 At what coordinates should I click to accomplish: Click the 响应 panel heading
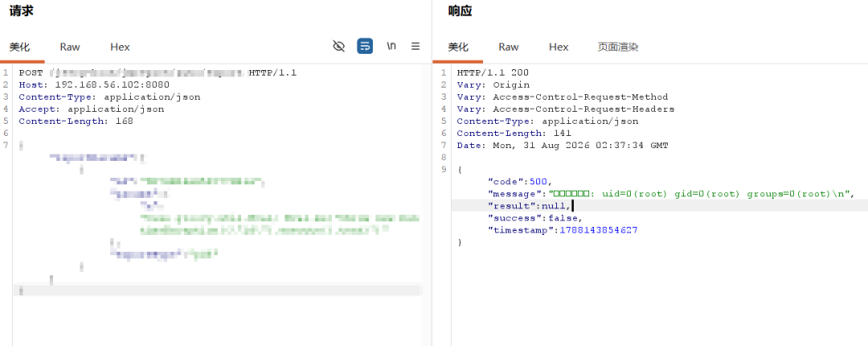[x=460, y=10]
